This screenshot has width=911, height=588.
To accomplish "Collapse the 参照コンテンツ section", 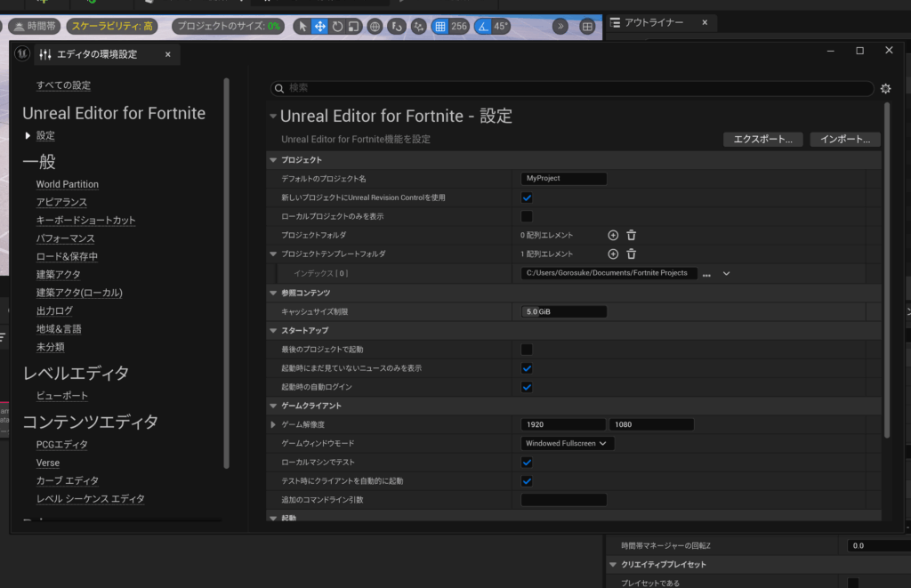I will pyautogui.click(x=273, y=293).
